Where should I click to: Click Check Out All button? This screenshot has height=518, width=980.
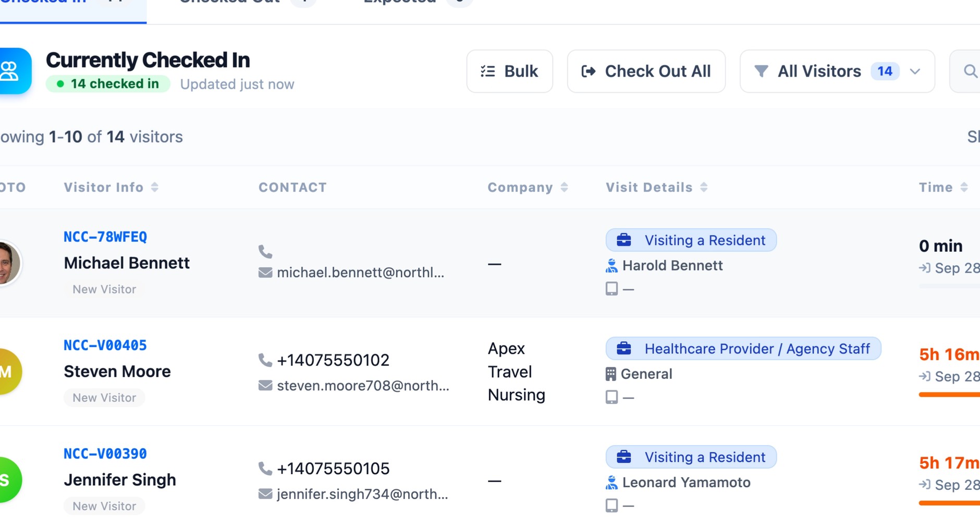[646, 71]
